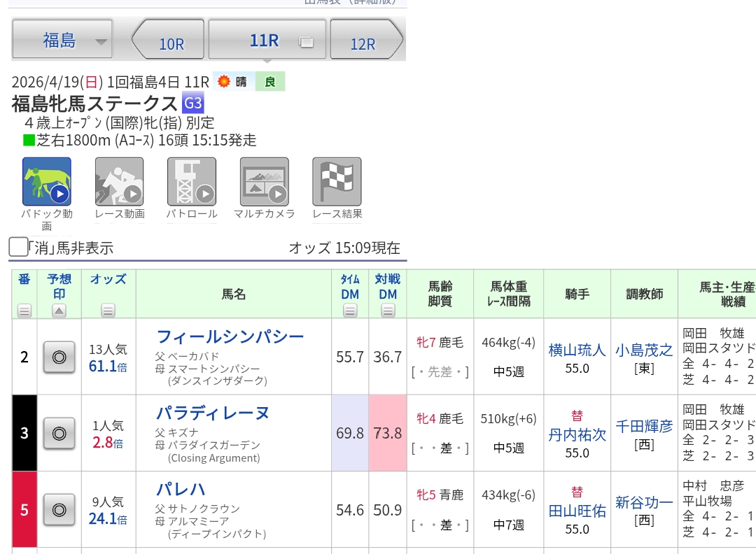Click sort icon under オッズ column
The image size is (756, 554).
(108, 311)
